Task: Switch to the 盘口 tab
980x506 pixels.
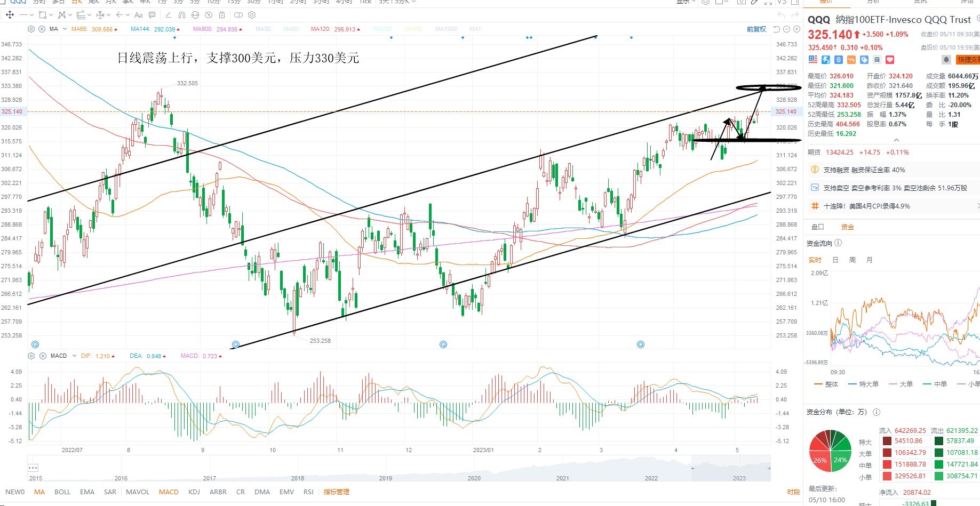Action: (817, 227)
